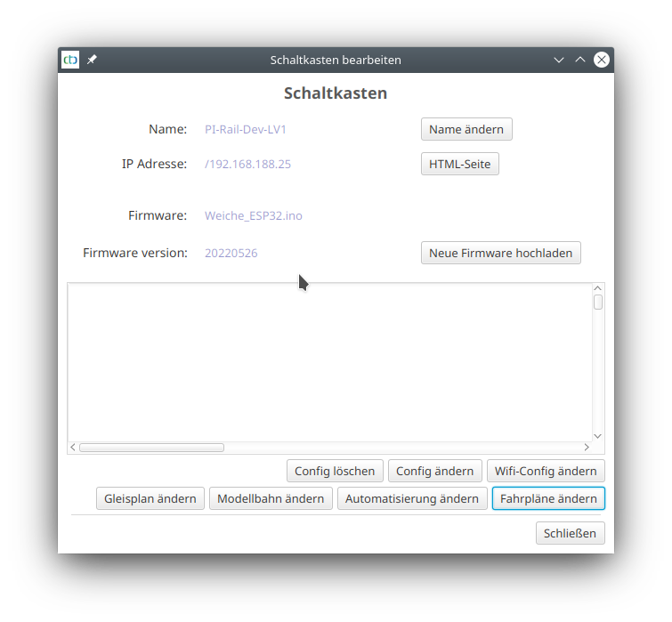Open Automatisierung ändern
Screen dimensions: 672x622
(412, 498)
